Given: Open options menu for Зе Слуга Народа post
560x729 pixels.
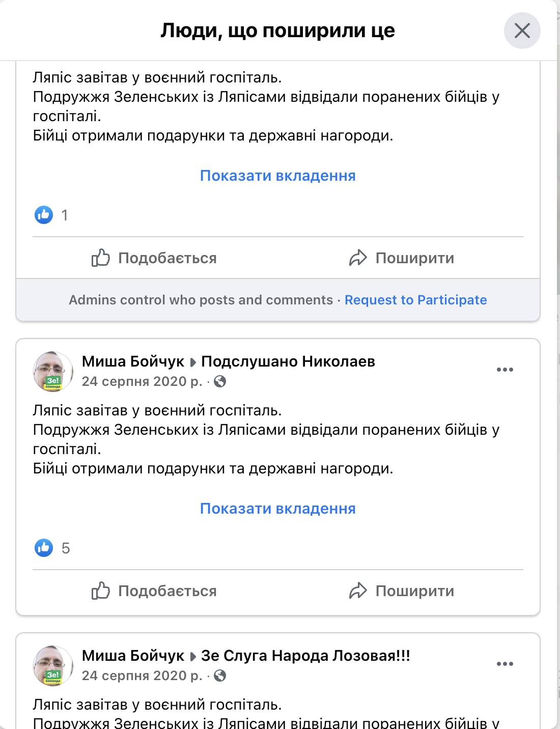Looking at the screenshot, I should click(x=505, y=664).
